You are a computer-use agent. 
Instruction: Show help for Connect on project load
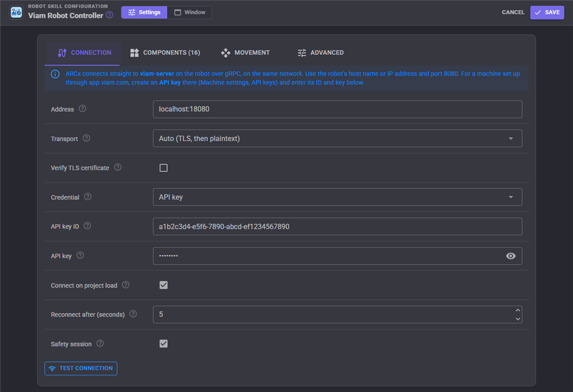point(126,285)
